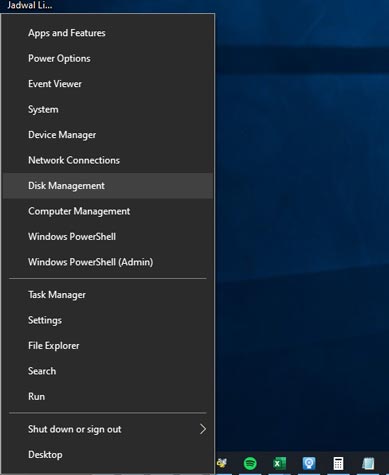This screenshot has width=389, height=475.
Task: Open File Explorer
Action: (108, 346)
